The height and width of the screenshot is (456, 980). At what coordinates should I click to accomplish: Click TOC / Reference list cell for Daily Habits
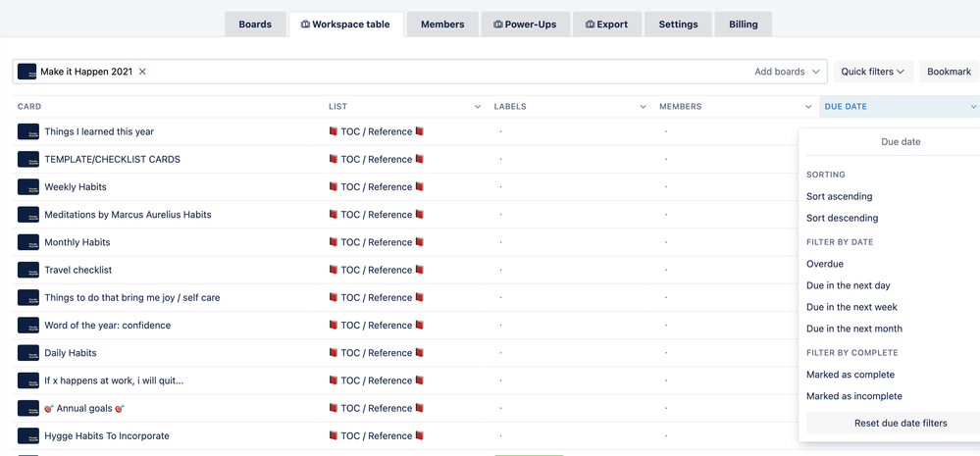point(377,353)
